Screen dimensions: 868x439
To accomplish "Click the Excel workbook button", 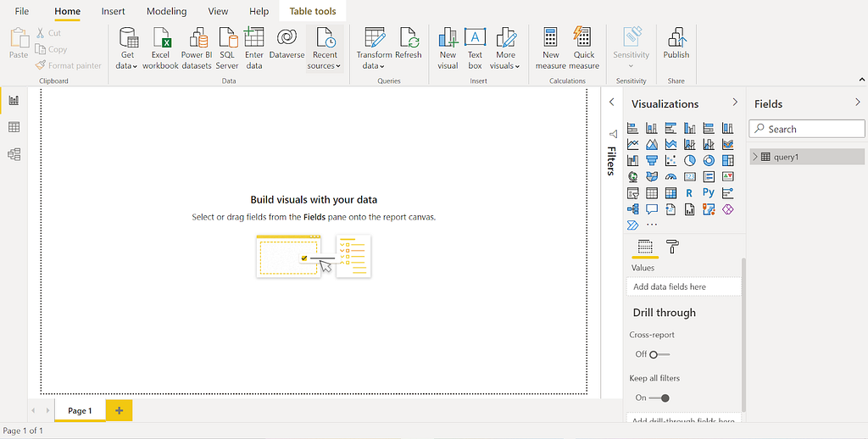I will point(160,48).
